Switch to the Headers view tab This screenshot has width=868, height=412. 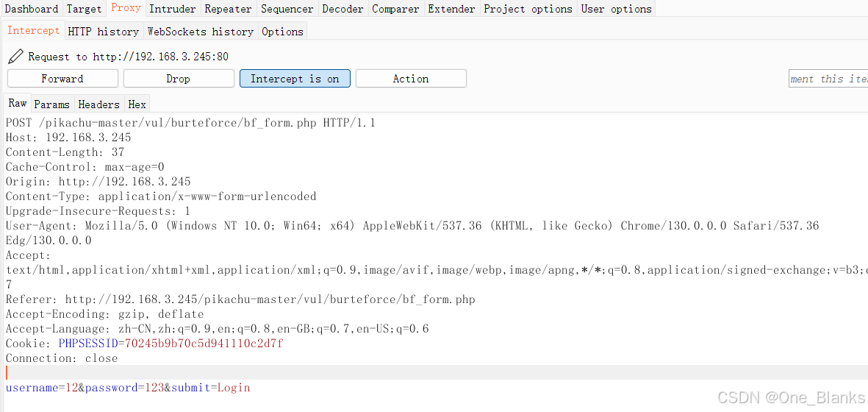click(x=99, y=104)
